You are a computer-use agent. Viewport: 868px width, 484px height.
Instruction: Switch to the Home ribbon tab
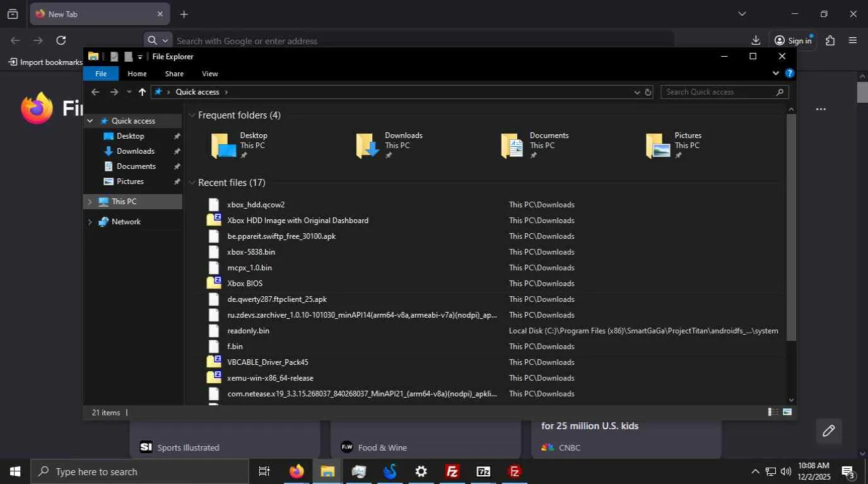coord(137,74)
